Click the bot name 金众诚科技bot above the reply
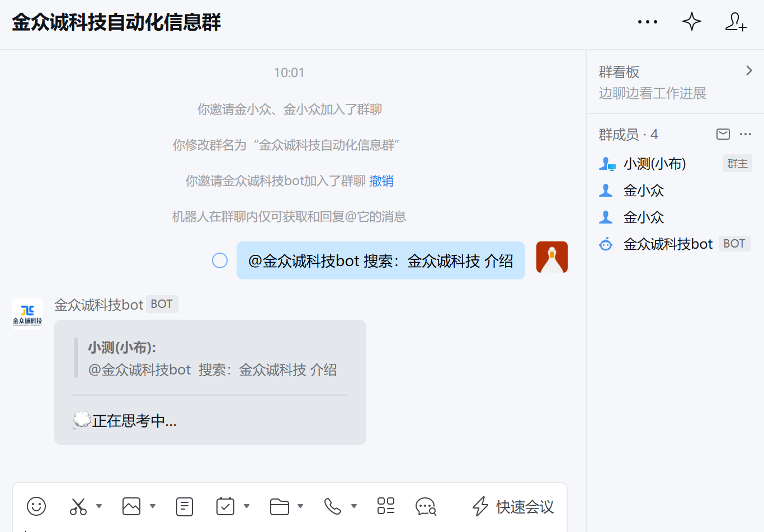Screen dimensions: 764x532 click(99, 305)
